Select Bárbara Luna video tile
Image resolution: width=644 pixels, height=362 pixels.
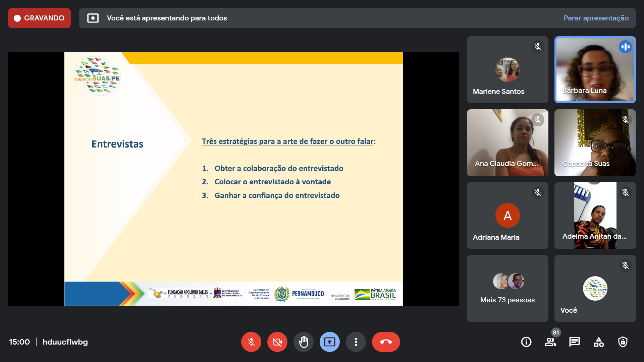[x=595, y=69]
